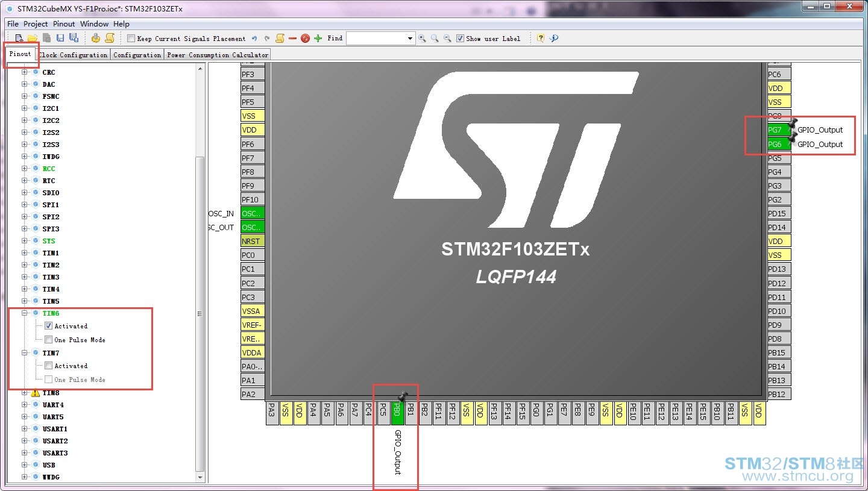The height and width of the screenshot is (491, 868).
Task: Click the red prohibited-circle toolbar icon
Action: pyautogui.click(x=305, y=39)
